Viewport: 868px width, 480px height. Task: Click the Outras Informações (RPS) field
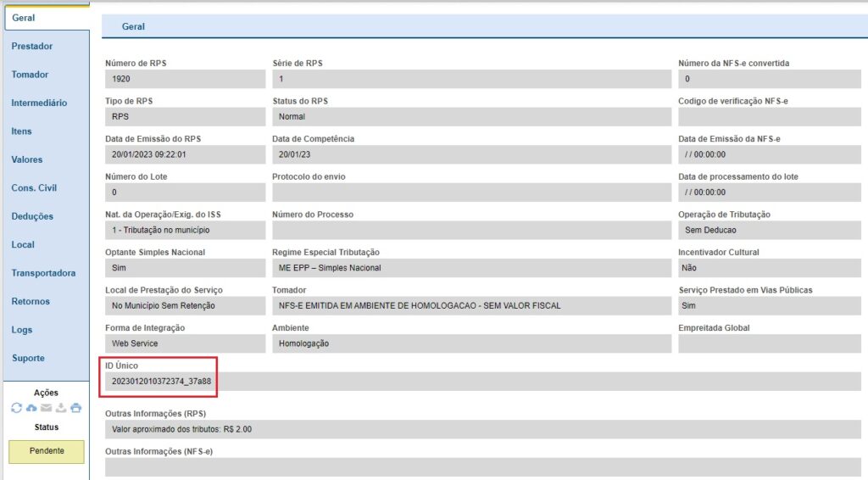pyautogui.click(x=481, y=429)
